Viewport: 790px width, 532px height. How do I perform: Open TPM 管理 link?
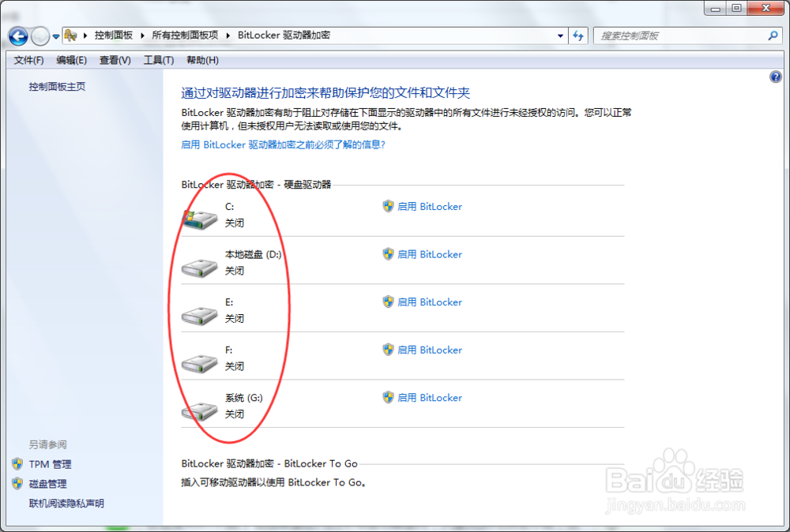[x=50, y=464]
